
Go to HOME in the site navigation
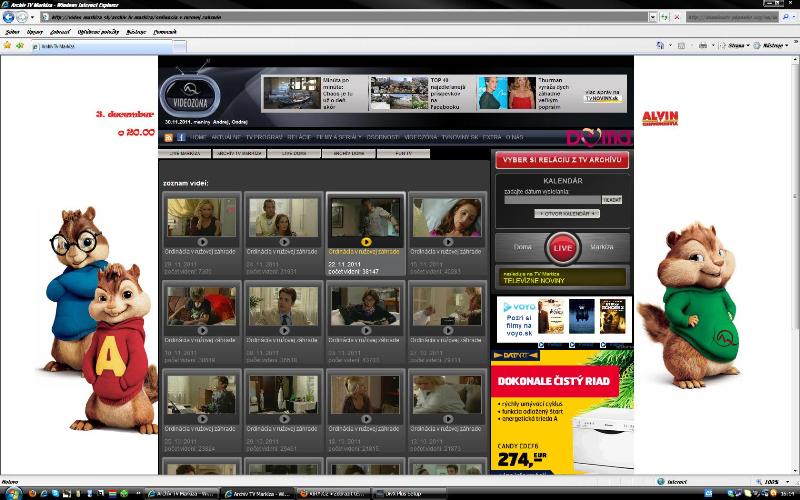tap(198, 137)
